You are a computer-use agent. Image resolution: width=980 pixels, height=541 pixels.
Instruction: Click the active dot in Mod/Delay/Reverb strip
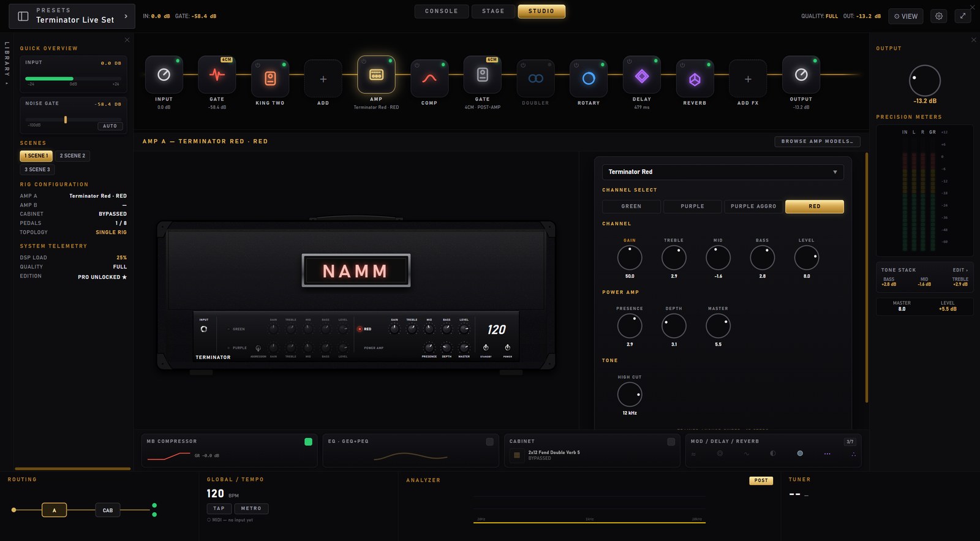pyautogui.click(x=800, y=453)
